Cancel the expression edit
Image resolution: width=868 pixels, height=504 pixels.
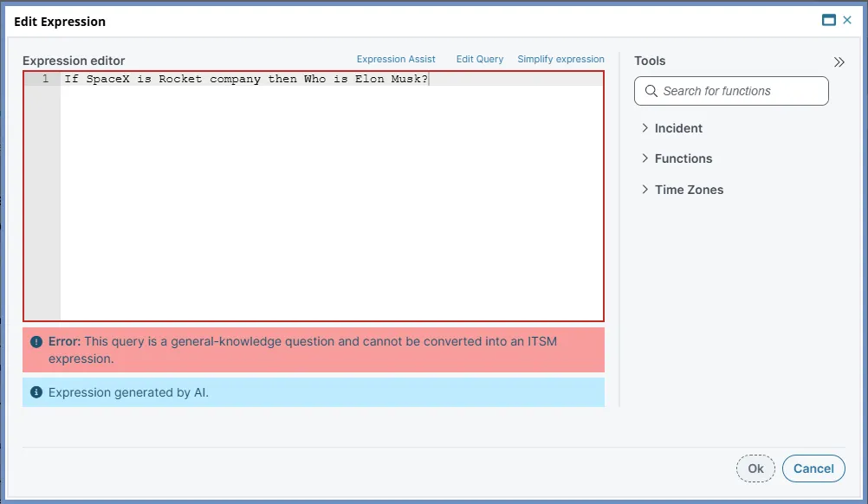coord(813,468)
